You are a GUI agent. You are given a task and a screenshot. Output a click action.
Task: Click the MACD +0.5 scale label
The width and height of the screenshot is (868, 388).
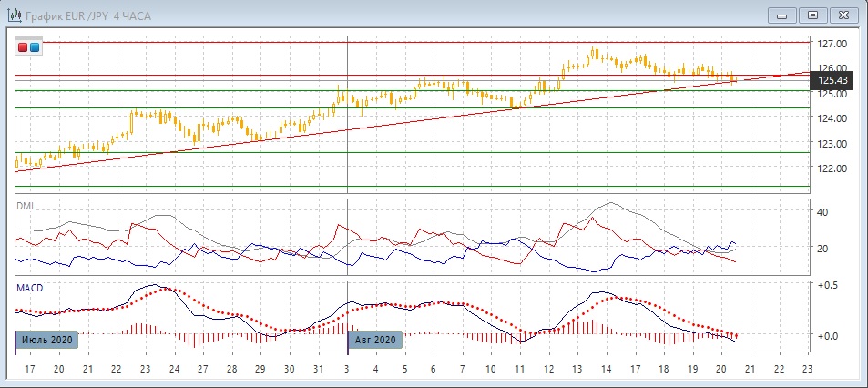tap(829, 285)
